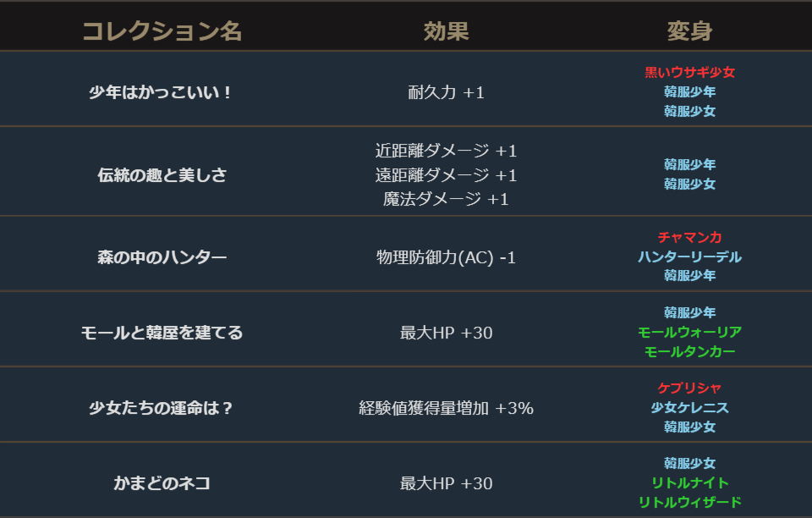Viewport: 812px width, 518px height.
Task: Select the 少女ケレニス transformation link
Action: (689, 408)
